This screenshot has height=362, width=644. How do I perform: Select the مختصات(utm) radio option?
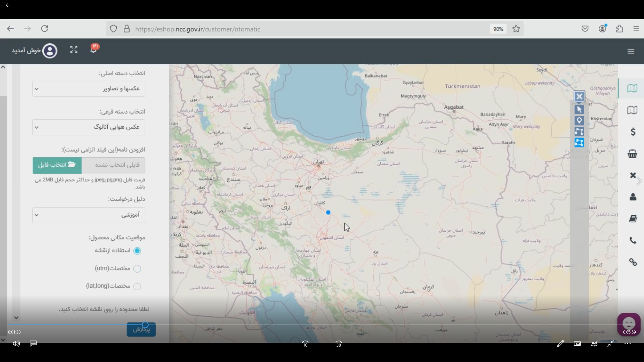137,268
